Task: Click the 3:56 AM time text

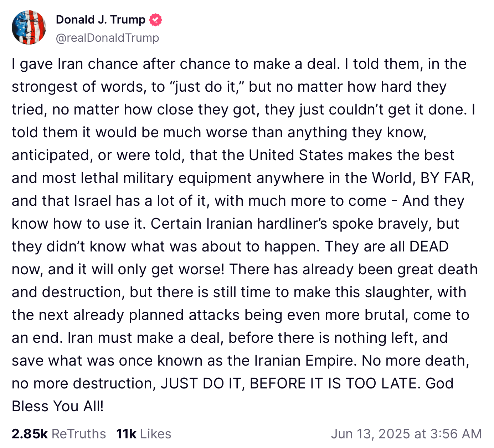Action: point(456,434)
